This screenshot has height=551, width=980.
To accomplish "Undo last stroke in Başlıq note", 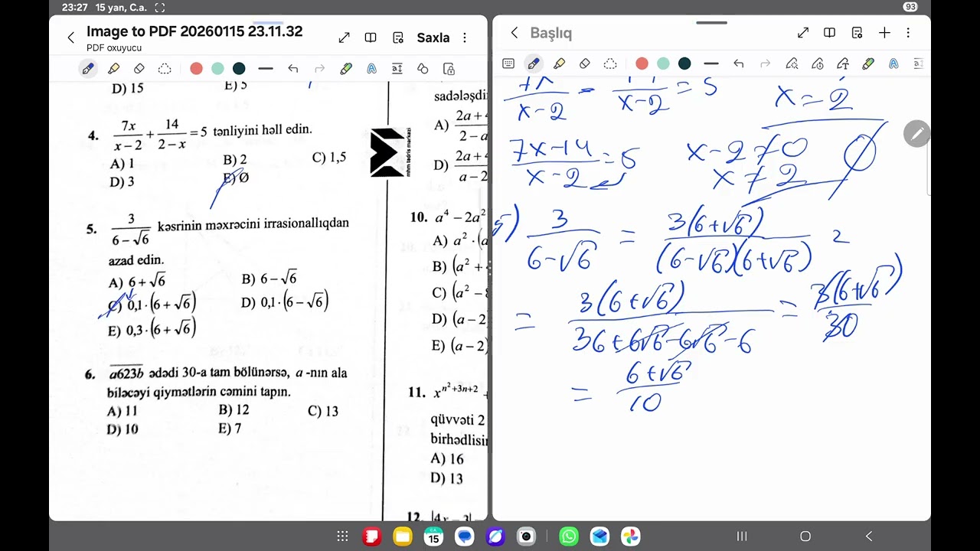I will 739,64.
